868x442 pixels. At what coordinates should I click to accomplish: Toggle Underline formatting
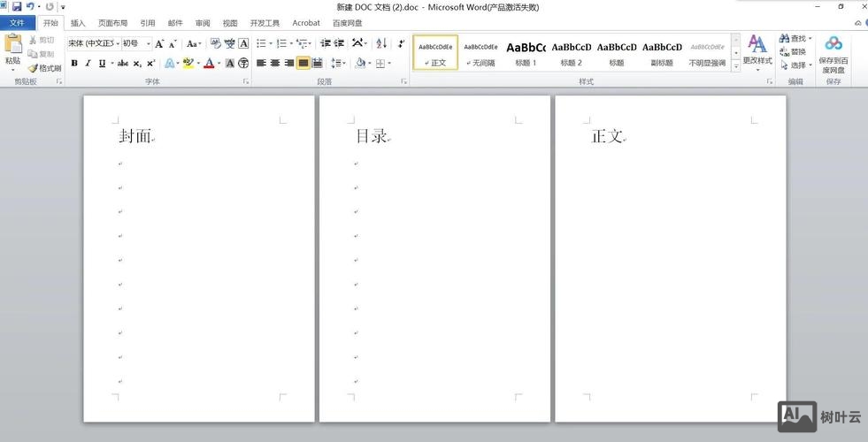pyautogui.click(x=102, y=63)
